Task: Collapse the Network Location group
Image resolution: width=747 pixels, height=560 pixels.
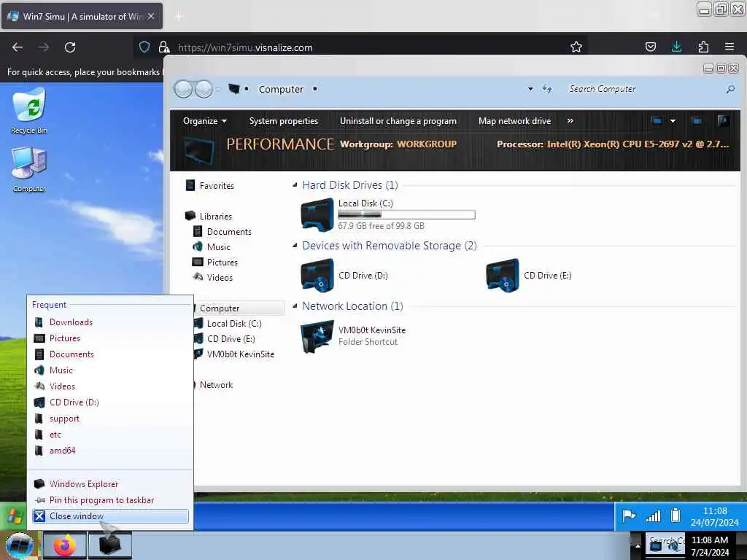Action: click(x=295, y=306)
